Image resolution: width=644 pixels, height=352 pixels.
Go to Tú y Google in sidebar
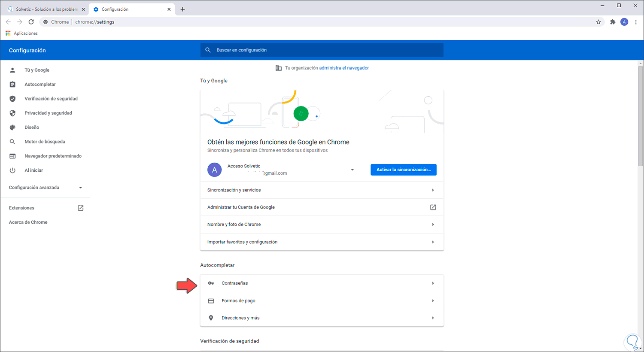pos(37,70)
